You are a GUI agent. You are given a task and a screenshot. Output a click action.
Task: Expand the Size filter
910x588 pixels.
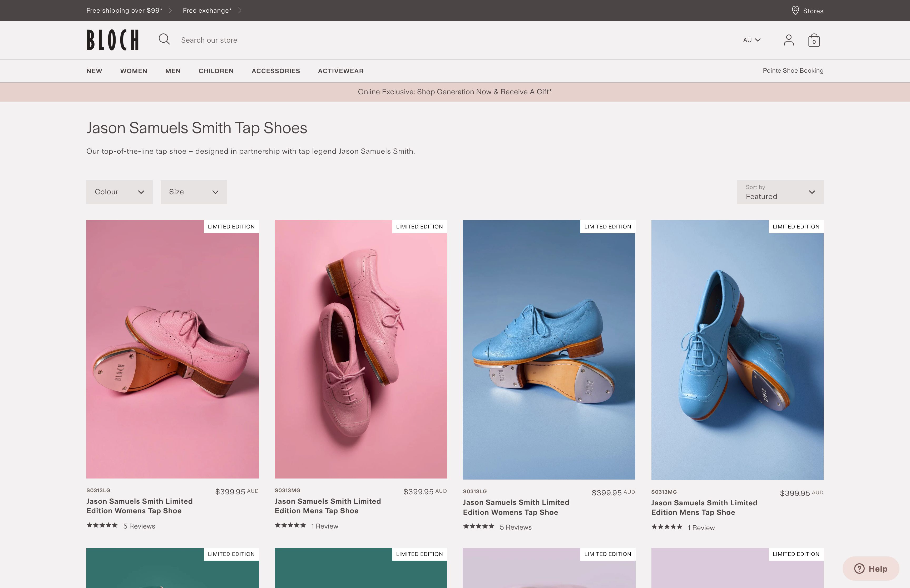[x=194, y=192]
